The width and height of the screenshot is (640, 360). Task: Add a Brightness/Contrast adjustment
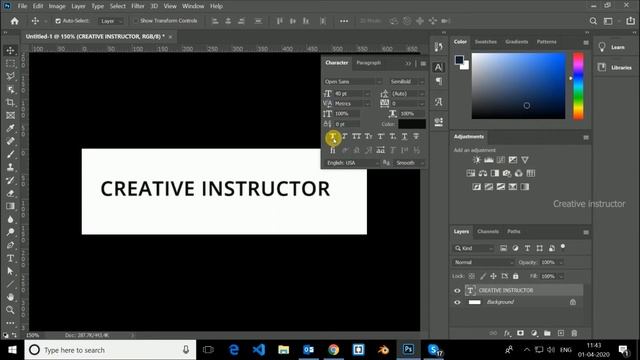(x=476, y=160)
